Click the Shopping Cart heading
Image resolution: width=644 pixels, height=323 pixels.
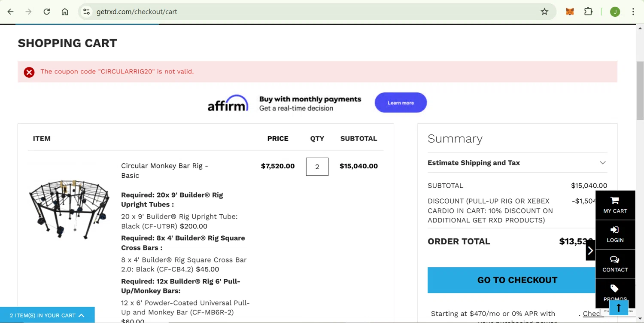click(x=67, y=43)
